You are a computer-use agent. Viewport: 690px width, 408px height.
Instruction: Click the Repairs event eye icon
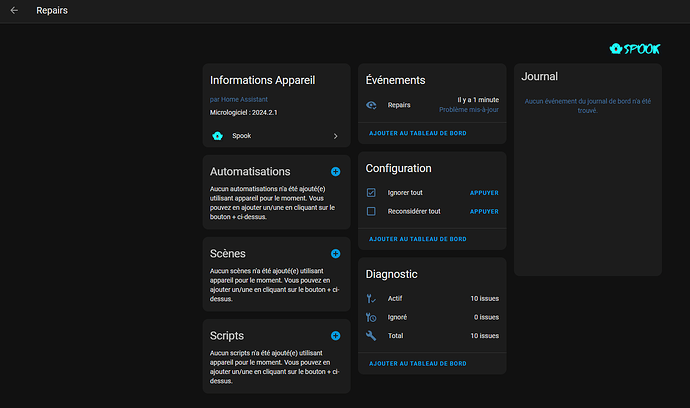[371, 105]
